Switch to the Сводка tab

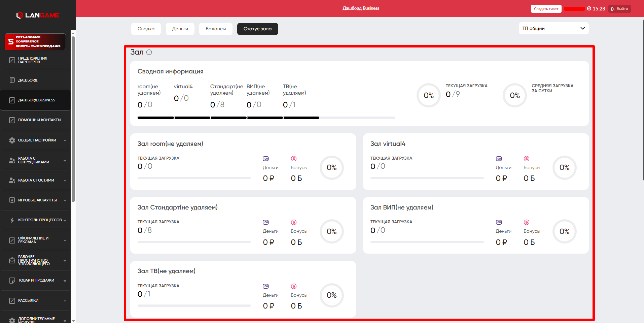tap(146, 29)
